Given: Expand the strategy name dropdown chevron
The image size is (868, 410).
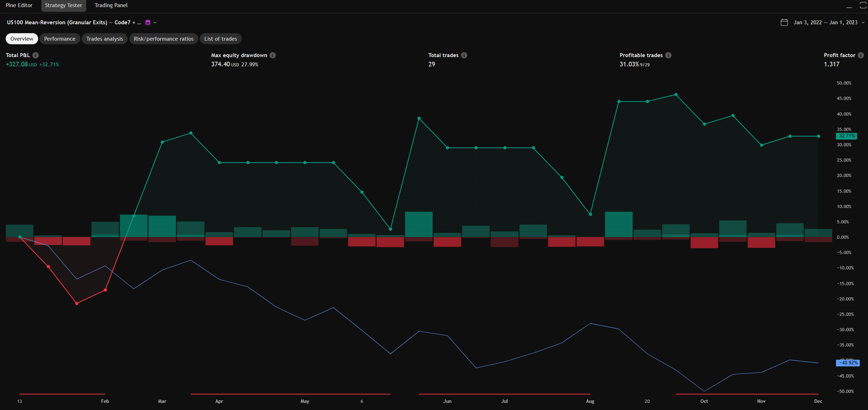Looking at the screenshot, I should tap(155, 22).
